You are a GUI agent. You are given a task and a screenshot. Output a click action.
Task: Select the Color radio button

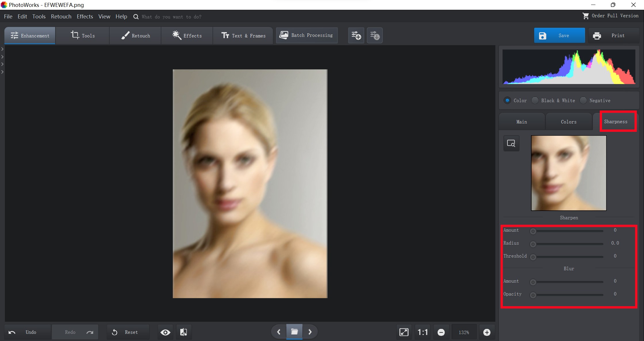(x=507, y=100)
